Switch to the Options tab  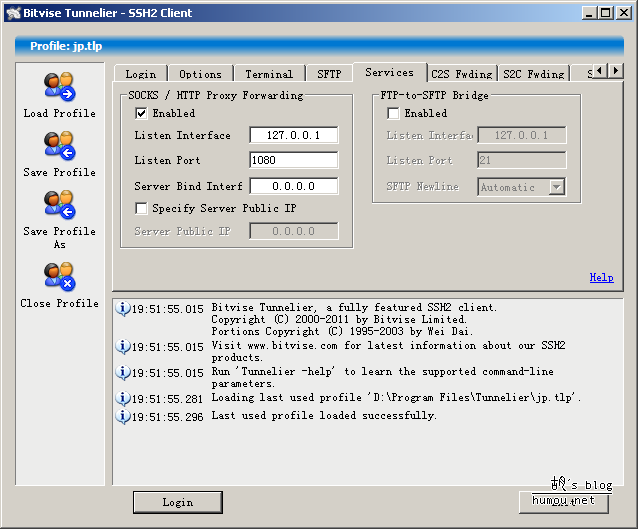coord(201,74)
